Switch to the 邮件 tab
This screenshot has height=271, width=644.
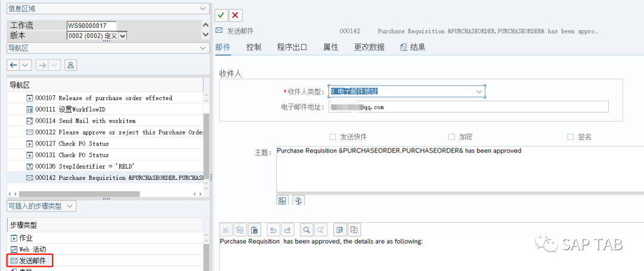(222, 47)
